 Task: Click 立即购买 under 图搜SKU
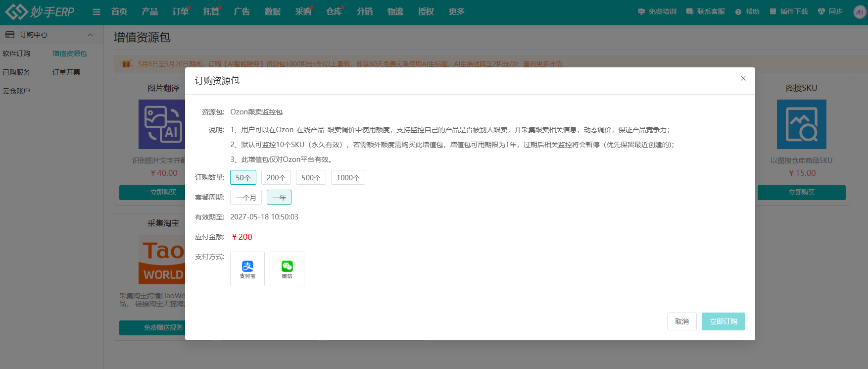(x=802, y=192)
